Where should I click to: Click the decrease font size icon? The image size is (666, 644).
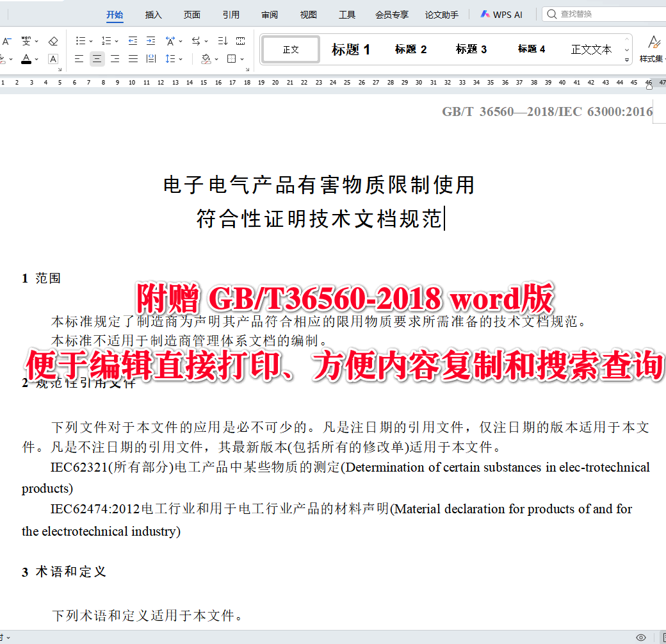click(x=6, y=41)
